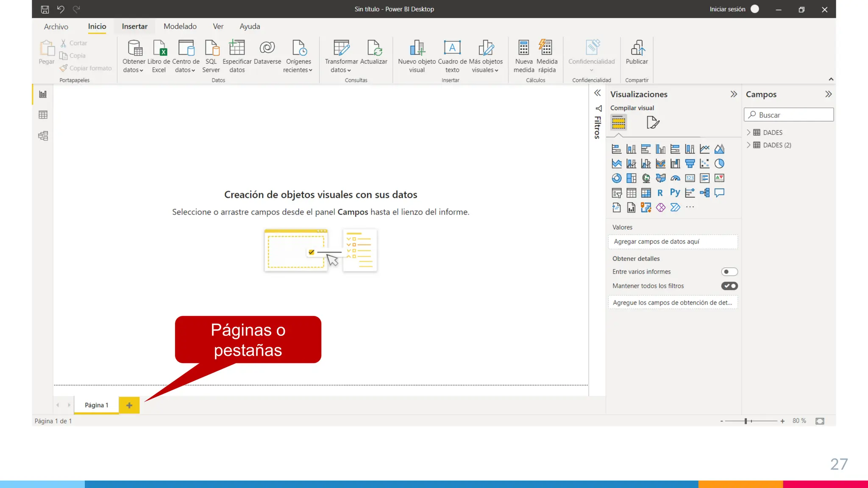Switch to the Modelado ribbon tab
Image resolution: width=868 pixels, height=488 pixels.
coord(180,26)
